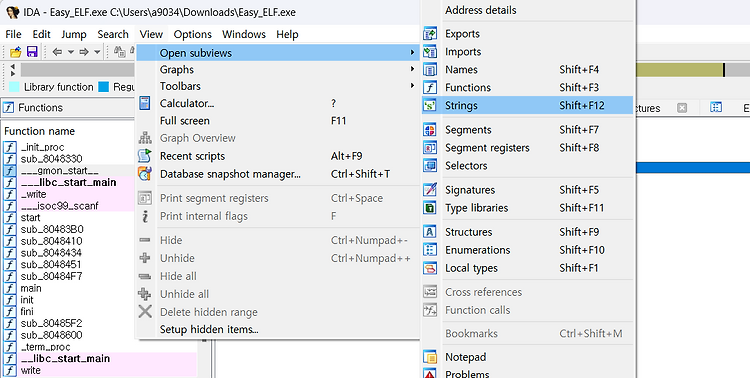Select fini function row
The image size is (750, 378).
(27, 311)
